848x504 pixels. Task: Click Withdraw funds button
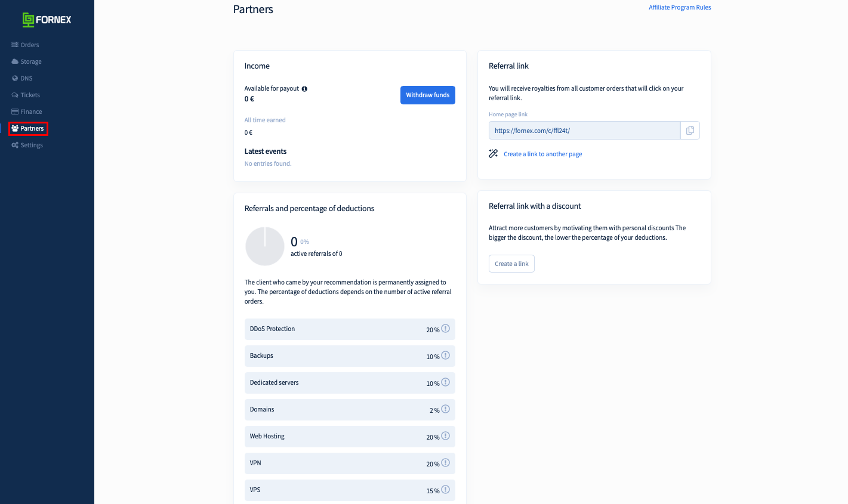point(427,95)
